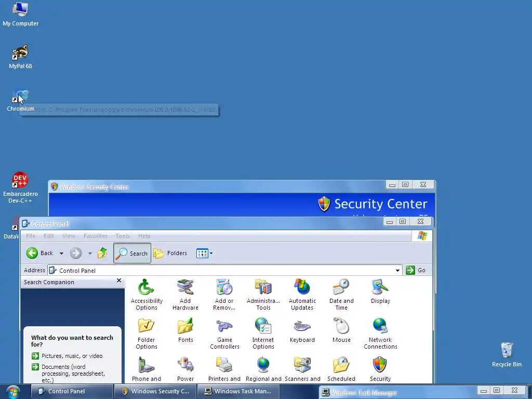Select Chromium desktop shortcut
Screen dimensions: 532x399
pyautogui.click(x=20, y=100)
